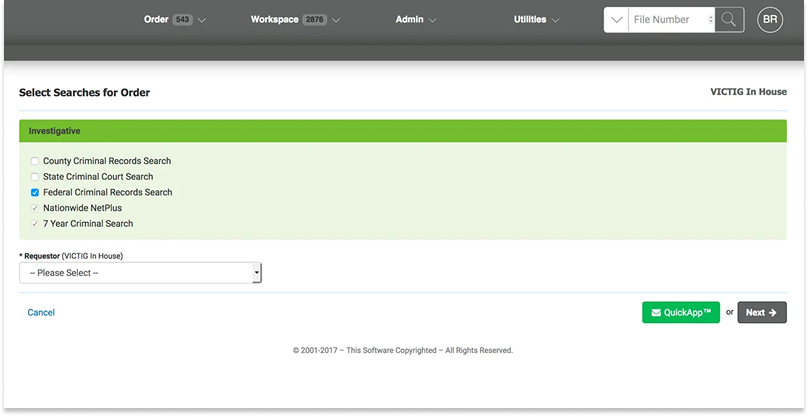This screenshot has height=416, width=808.
Task: Check State Criminal Court Search
Action: point(35,177)
